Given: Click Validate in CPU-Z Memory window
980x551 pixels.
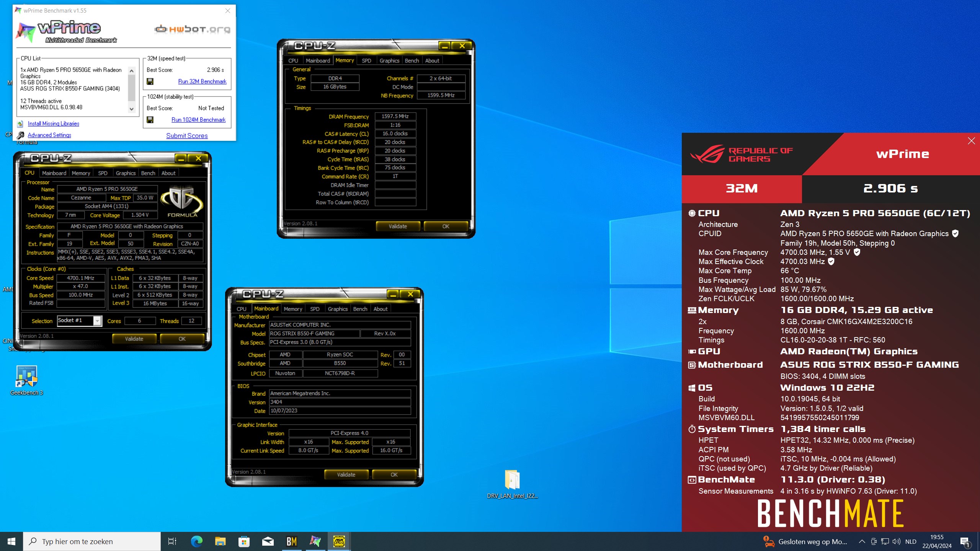Looking at the screenshot, I should click(398, 226).
